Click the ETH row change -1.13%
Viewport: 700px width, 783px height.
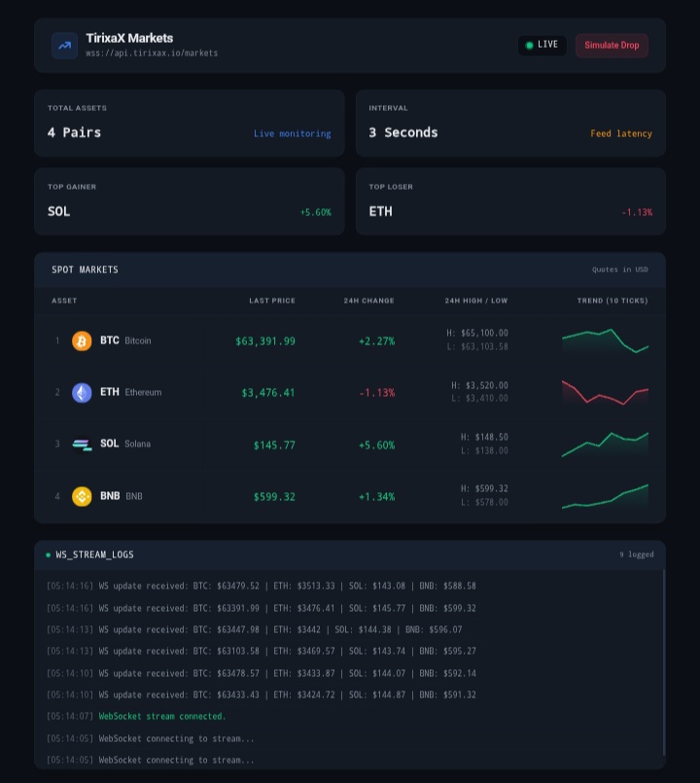click(x=376, y=393)
